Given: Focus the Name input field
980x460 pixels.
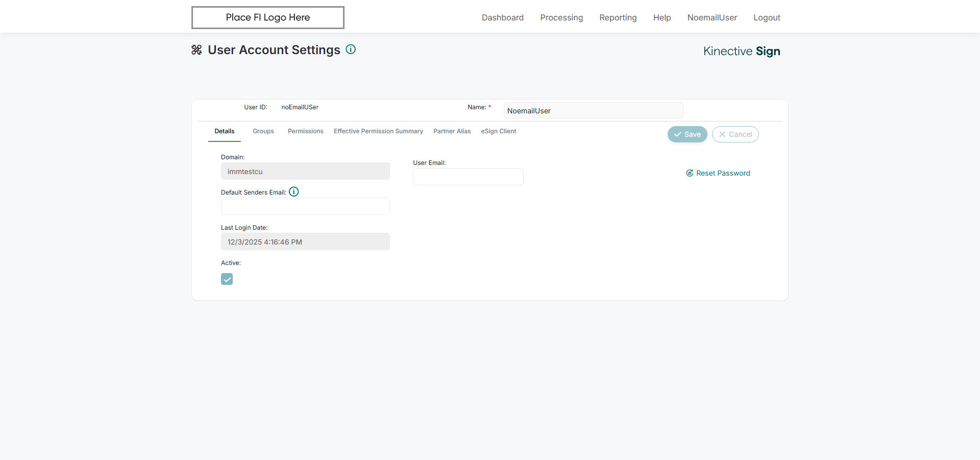Looking at the screenshot, I should click(x=593, y=111).
